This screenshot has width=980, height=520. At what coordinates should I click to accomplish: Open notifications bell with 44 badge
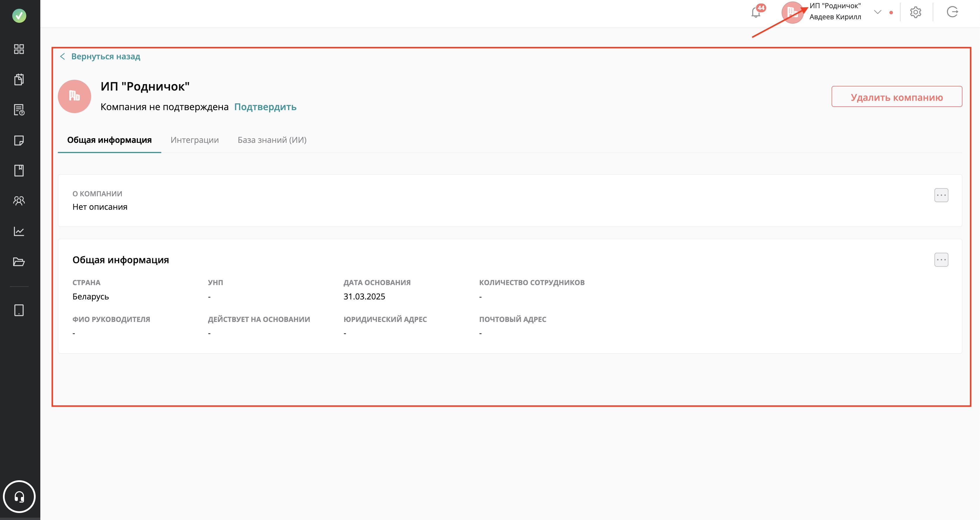tap(756, 13)
